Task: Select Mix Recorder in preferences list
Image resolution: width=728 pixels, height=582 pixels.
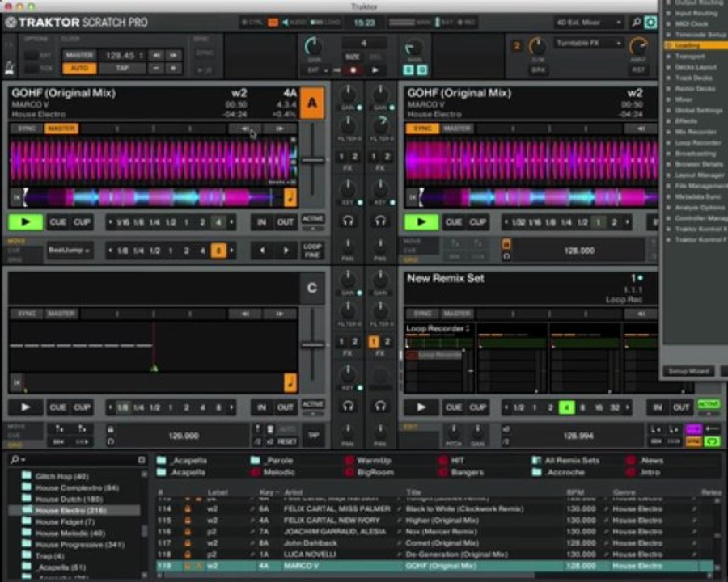Action: [x=696, y=132]
